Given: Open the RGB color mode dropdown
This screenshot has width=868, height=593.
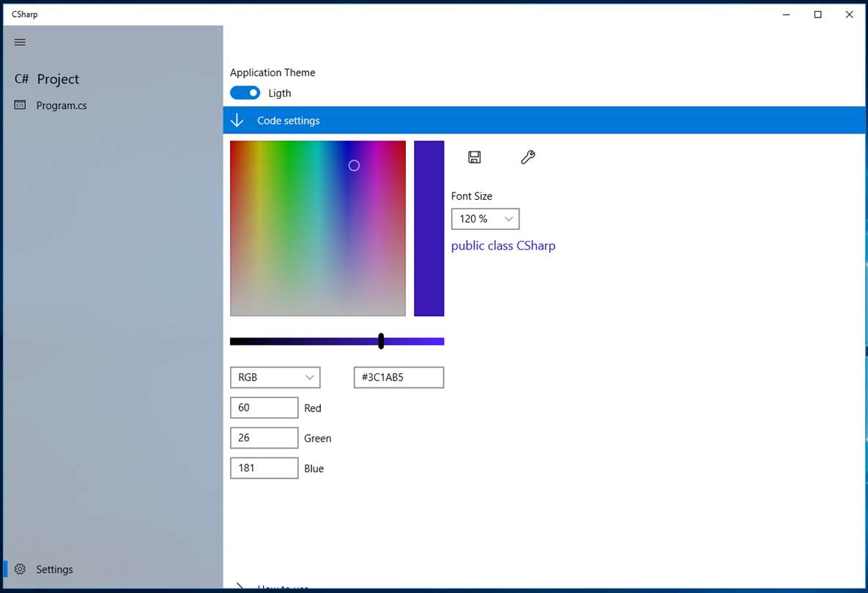Looking at the screenshot, I should pyautogui.click(x=275, y=377).
